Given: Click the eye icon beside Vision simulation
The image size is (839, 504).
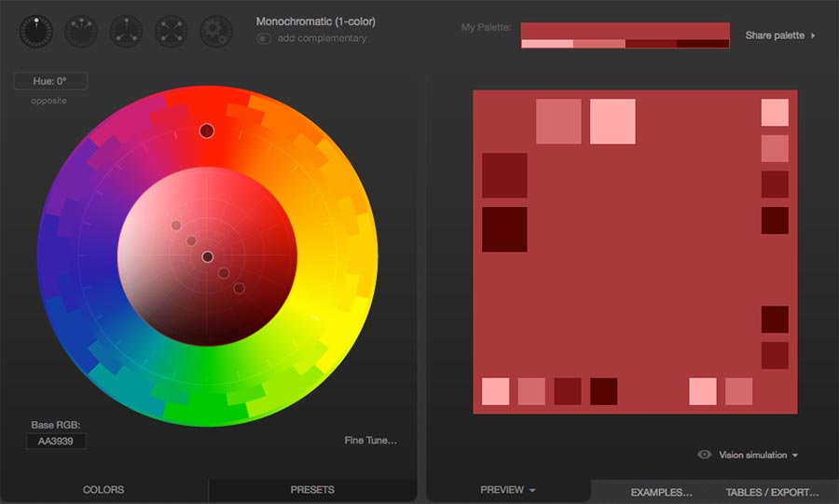Looking at the screenshot, I should point(705,455).
